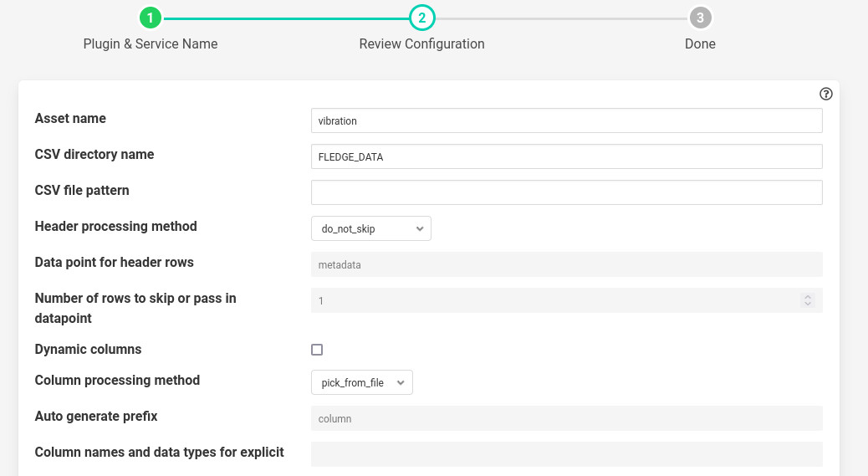Viewport: 868px width, 476px height.
Task: Click the step 3 circle marker
Action: tap(700, 18)
